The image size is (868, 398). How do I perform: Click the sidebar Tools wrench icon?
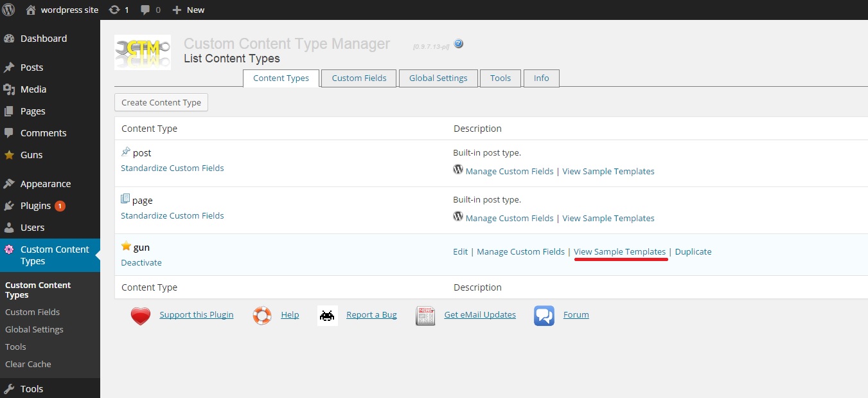(9, 389)
